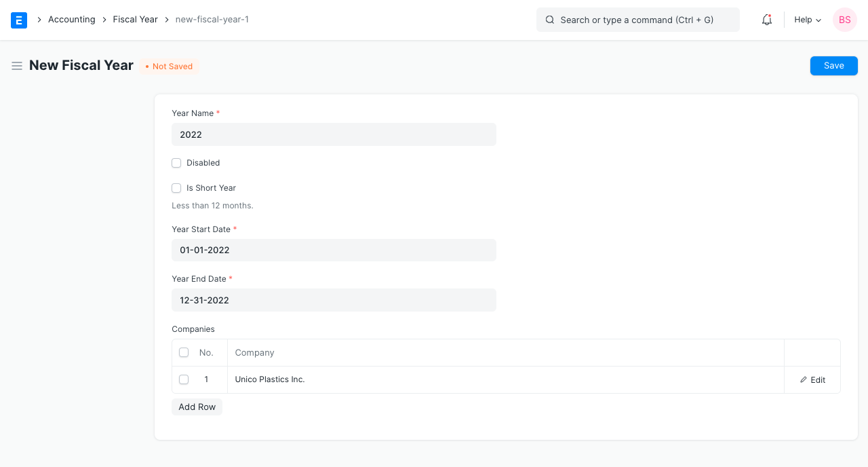Click the BS user avatar

[x=844, y=20]
